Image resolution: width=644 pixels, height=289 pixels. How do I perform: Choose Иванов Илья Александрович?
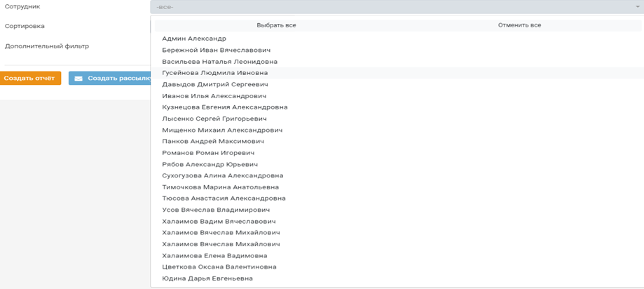pos(397,96)
